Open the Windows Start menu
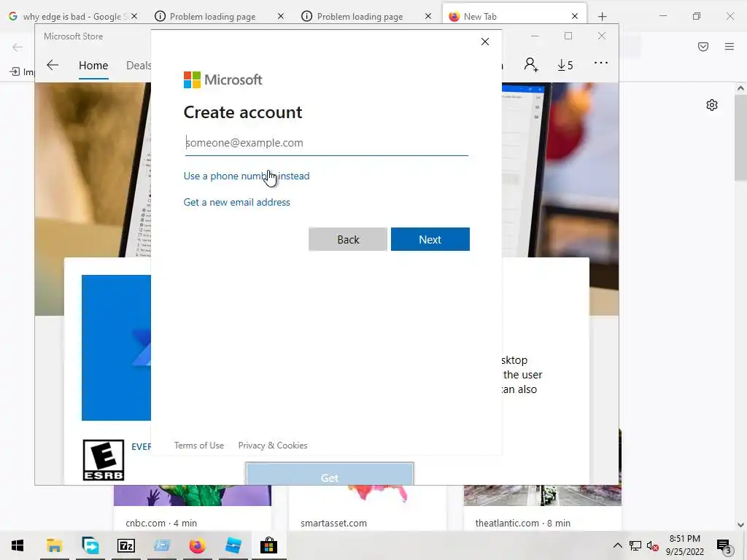This screenshot has width=747, height=560. point(18,545)
